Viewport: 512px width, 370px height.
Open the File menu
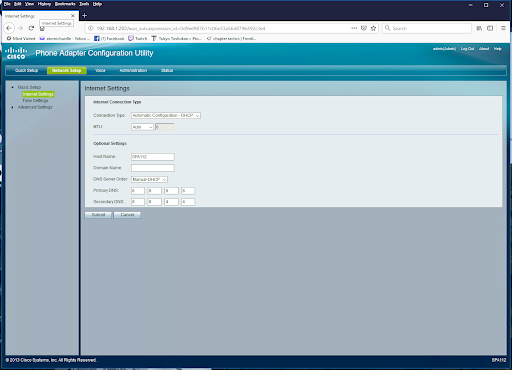pyautogui.click(x=7, y=4)
